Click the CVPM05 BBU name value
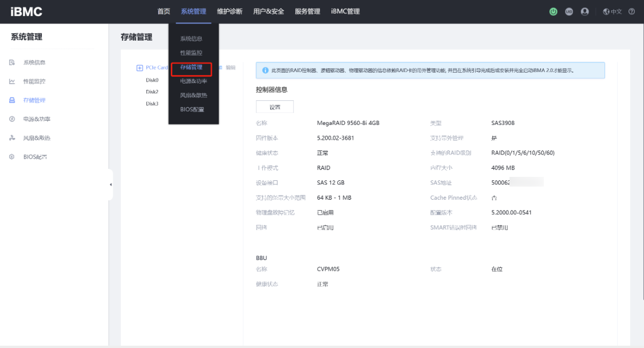The height and width of the screenshot is (348, 644). click(328, 269)
